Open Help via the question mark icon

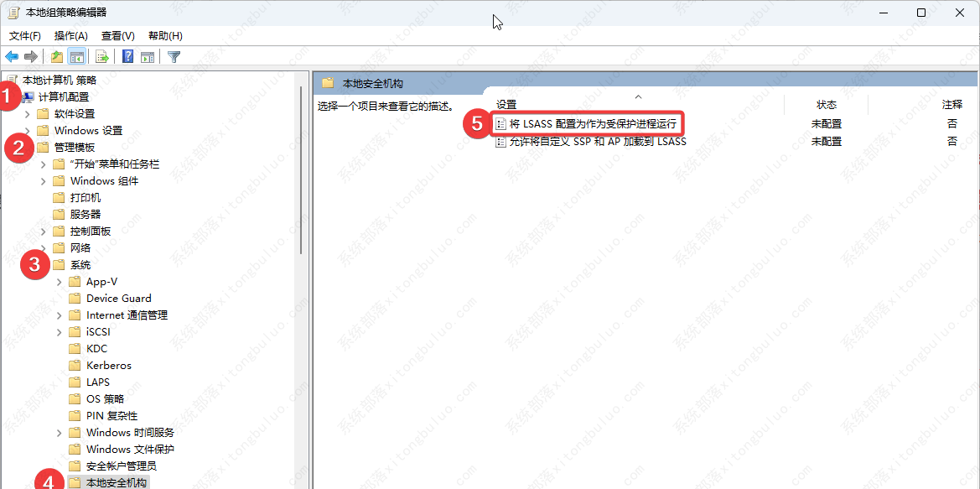click(x=128, y=57)
